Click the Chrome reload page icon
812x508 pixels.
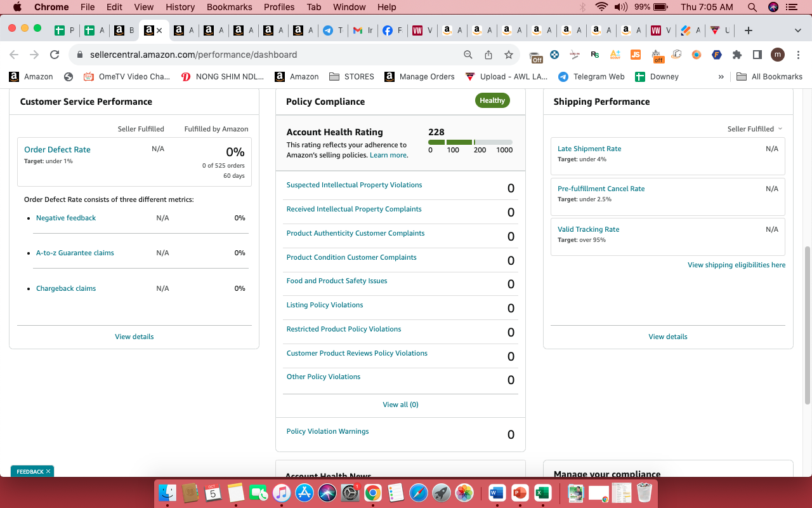tap(55, 55)
